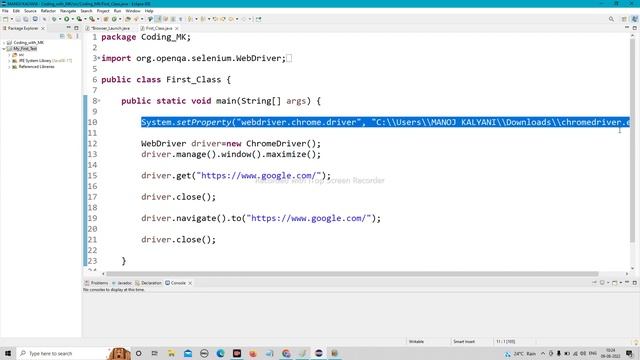Image resolution: width=640 pixels, height=360 pixels.
Task: Toggle Word Wrap in the toolbar
Action: pos(165,19)
